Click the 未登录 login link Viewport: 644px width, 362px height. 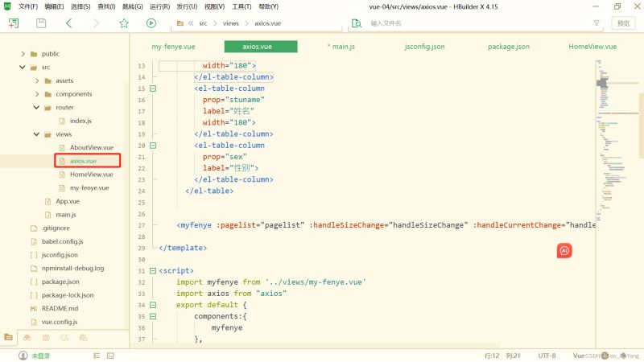[41, 356]
